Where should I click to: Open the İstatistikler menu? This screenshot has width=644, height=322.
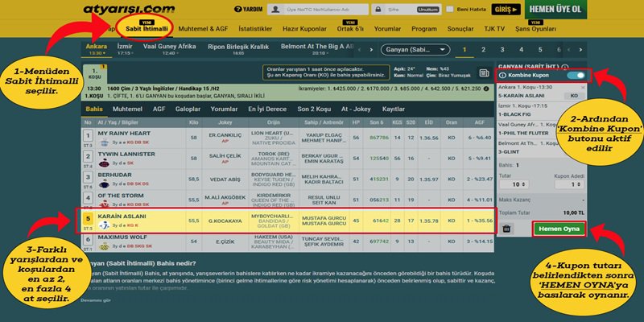pos(255,29)
